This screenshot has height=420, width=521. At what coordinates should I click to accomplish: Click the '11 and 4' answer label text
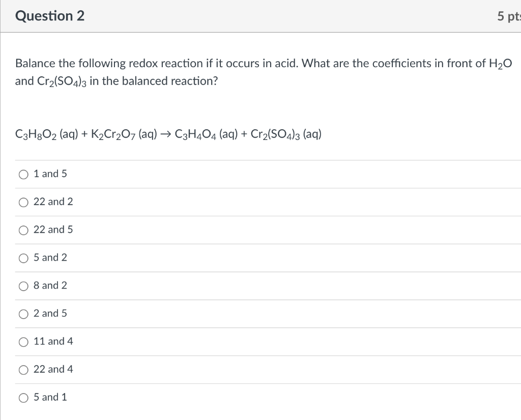tap(53, 341)
